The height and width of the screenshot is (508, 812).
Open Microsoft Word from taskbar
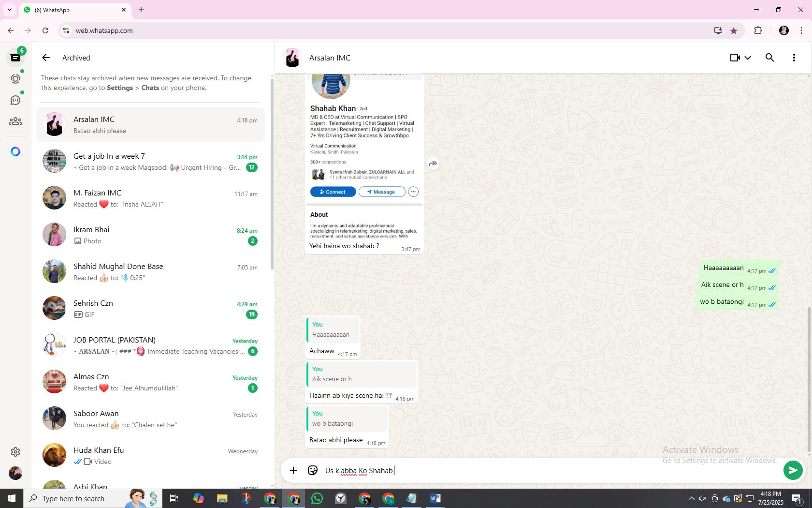(435, 498)
